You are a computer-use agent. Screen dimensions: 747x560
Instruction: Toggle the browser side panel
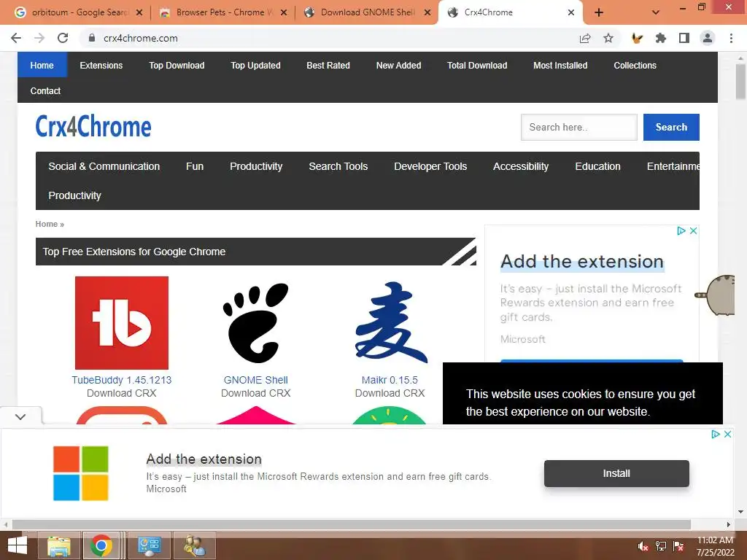pos(684,38)
